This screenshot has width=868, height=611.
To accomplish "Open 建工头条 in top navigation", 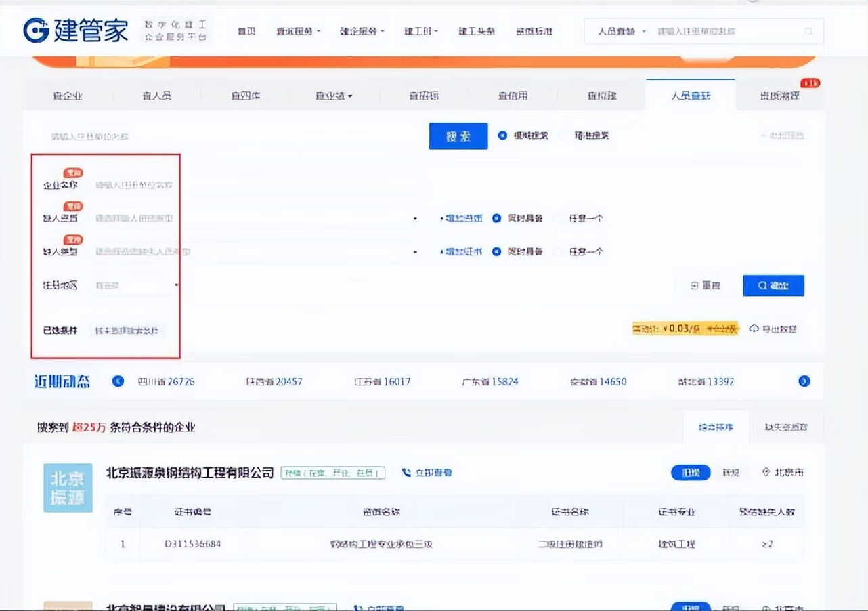I will pyautogui.click(x=477, y=32).
